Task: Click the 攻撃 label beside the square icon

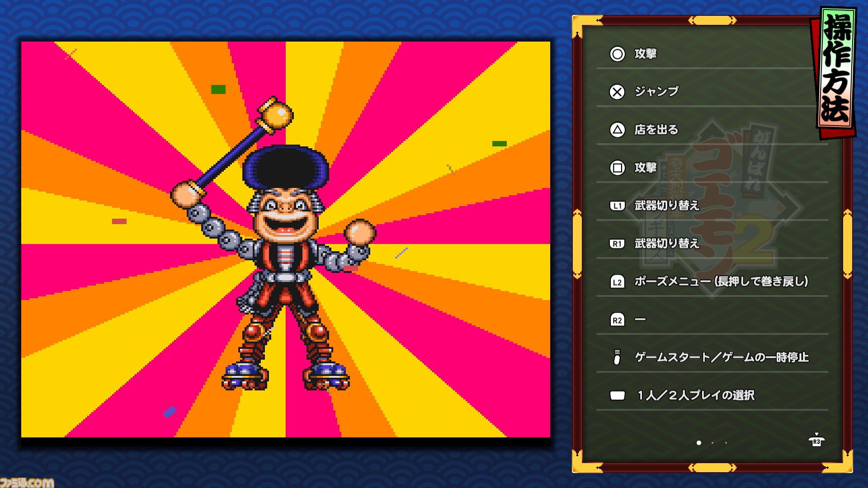Action: pos(646,168)
